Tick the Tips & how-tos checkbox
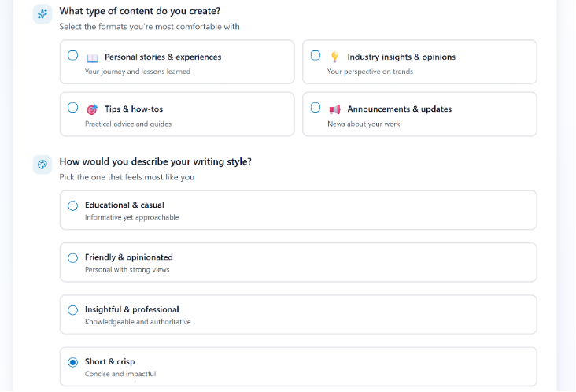The width and height of the screenshot is (576, 392). [x=73, y=108]
